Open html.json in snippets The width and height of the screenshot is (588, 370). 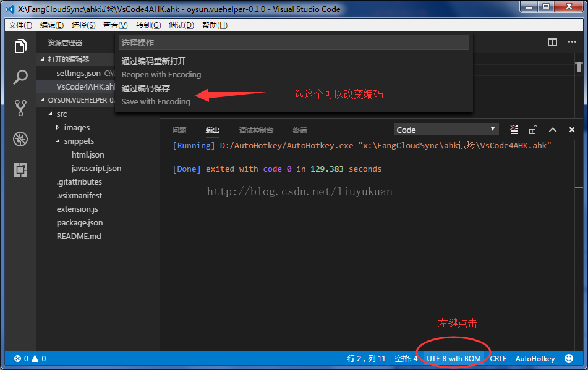pyautogui.click(x=88, y=154)
